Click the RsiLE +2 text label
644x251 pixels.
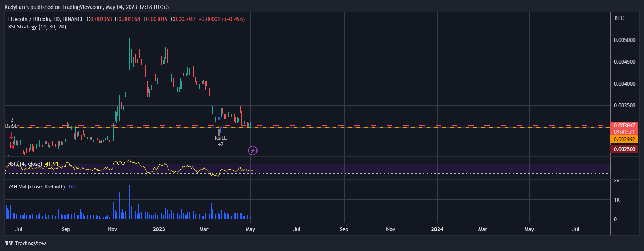[x=221, y=141]
